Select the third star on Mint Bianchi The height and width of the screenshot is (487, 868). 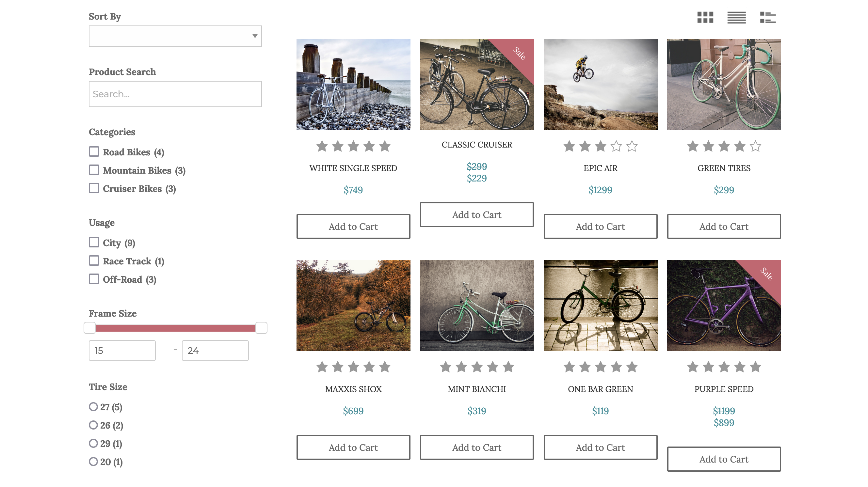(477, 367)
